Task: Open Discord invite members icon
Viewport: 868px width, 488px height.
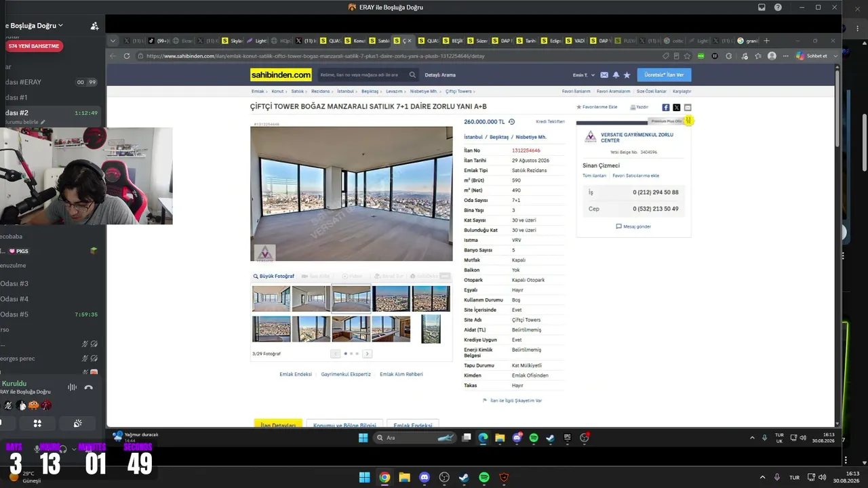Action: coord(94,26)
